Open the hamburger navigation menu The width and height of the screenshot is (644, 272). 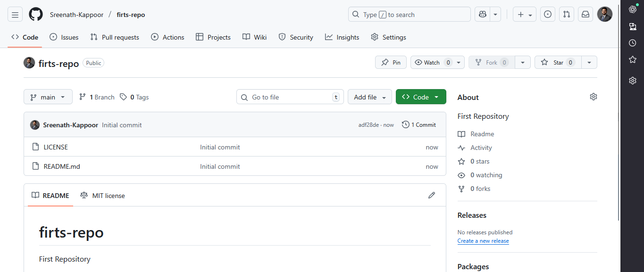[x=15, y=14]
